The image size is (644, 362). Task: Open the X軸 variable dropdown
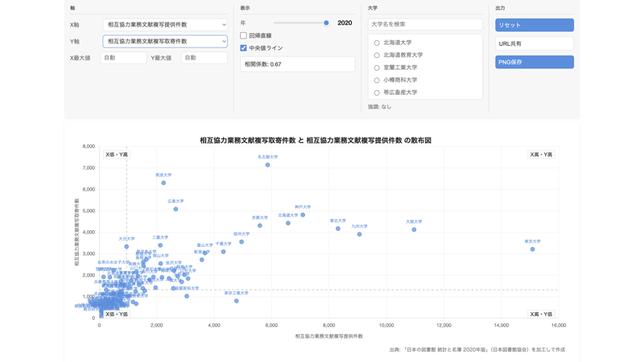165,25
